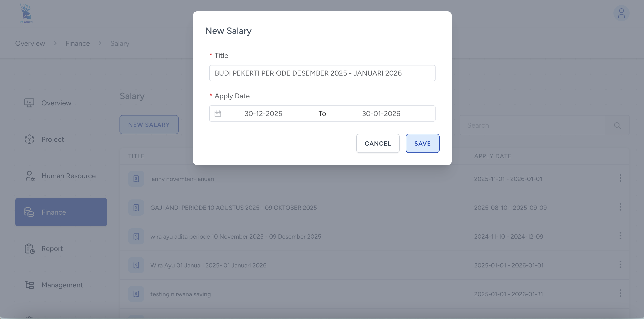Image resolution: width=644 pixels, height=319 pixels.
Task: Click the end date 30-01-2026 field
Action: tap(381, 113)
